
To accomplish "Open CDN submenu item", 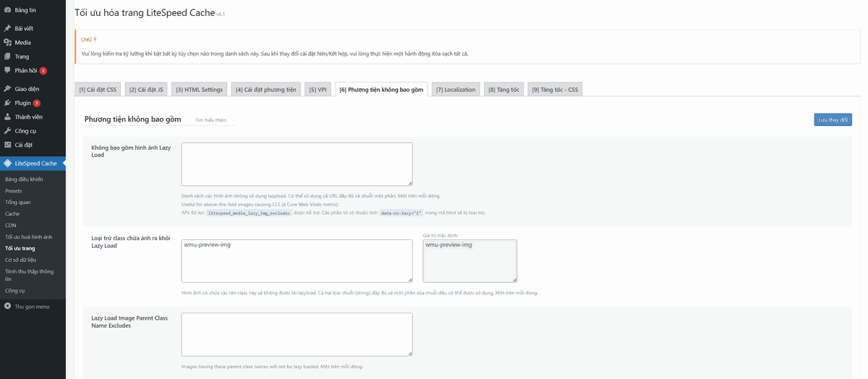I will (x=11, y=226).
